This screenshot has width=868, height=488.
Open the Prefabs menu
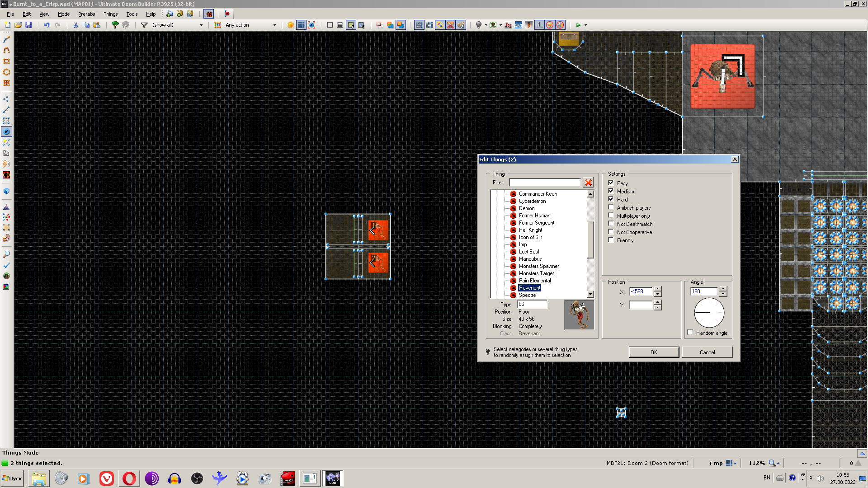(86, 14)
